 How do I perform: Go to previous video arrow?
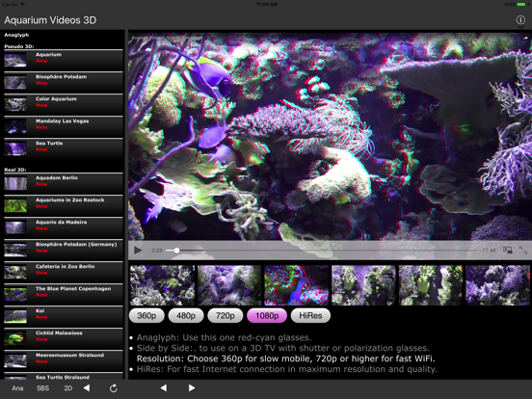[x=164, y=387]
